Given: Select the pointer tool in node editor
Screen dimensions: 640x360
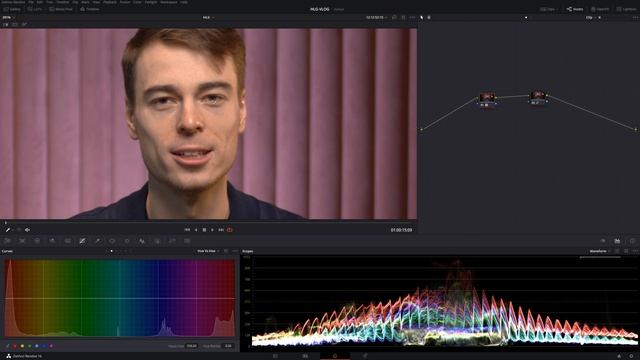Looking at the screenshot, I should pyautogui.click(x=422, y=18).
